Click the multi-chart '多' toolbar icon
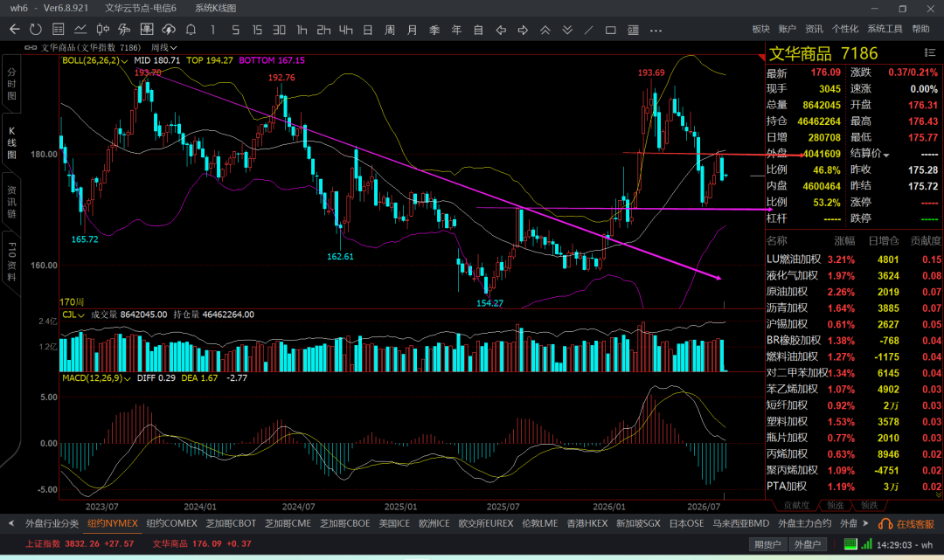Screen dimensions: 944x560 pyautogui.click(x=125, y=30)
